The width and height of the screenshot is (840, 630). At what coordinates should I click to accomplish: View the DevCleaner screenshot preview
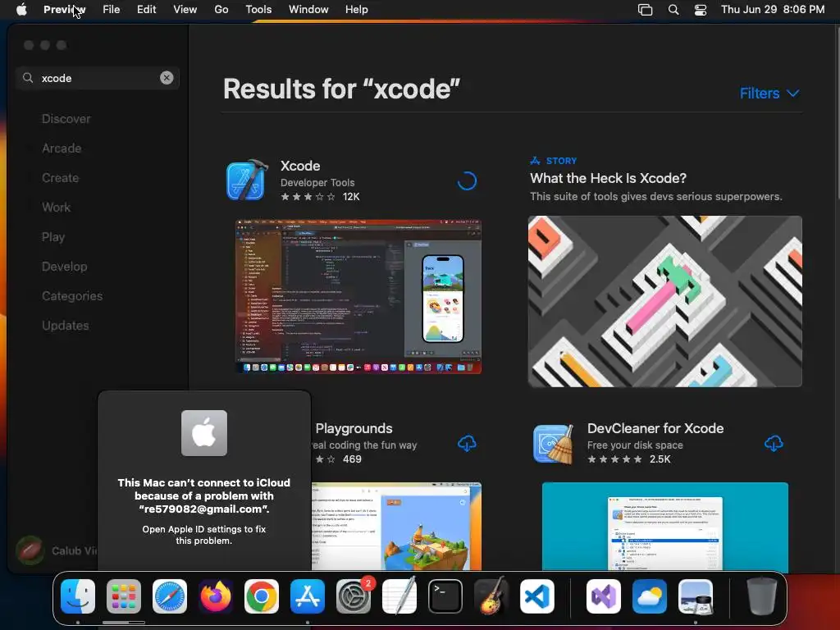click(664, 527)
